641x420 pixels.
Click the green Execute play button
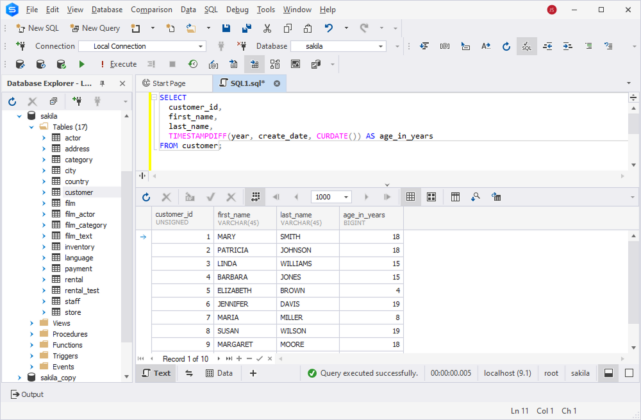(81, 64)
